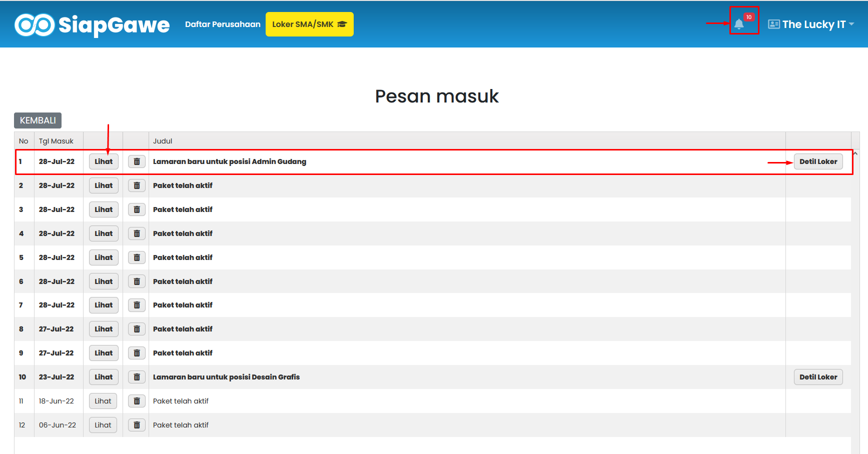The image size is (868, 454).
Task: Click Lihat for 18-Jun-22 message
Action: point(103,401)
